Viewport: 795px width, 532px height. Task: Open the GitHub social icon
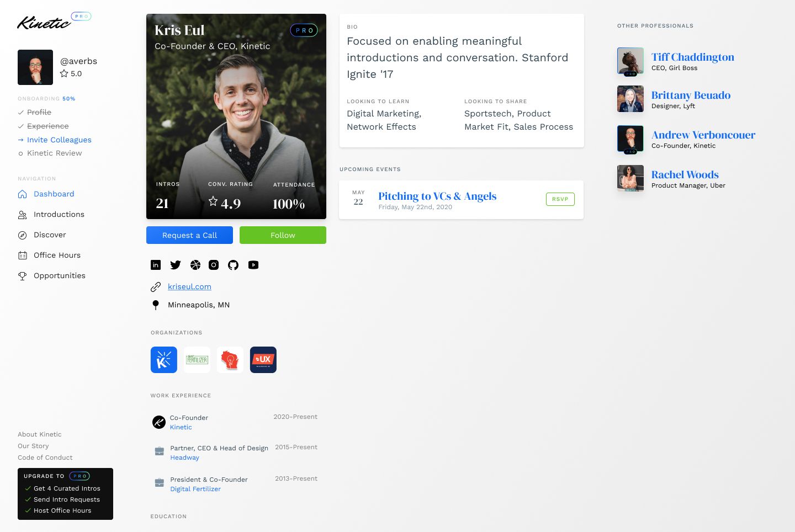point(234,265)
